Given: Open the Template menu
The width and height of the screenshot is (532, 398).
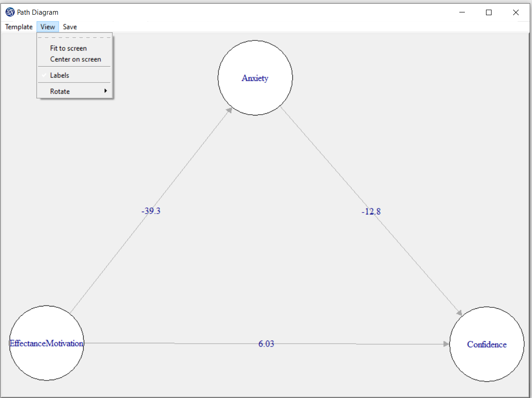Looking at the screenshot, I should [x=19, y=27].
